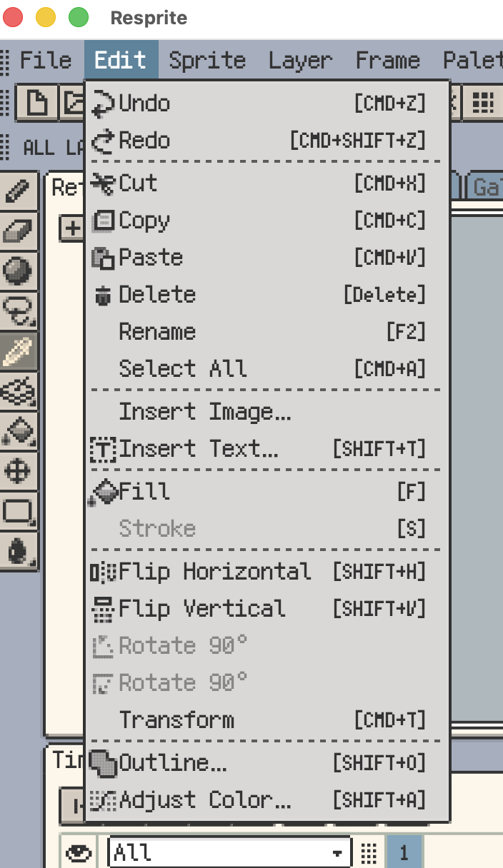Open the Adjust Color… dialog
Screen dimensions: 503x868
(x=205, y=800)
